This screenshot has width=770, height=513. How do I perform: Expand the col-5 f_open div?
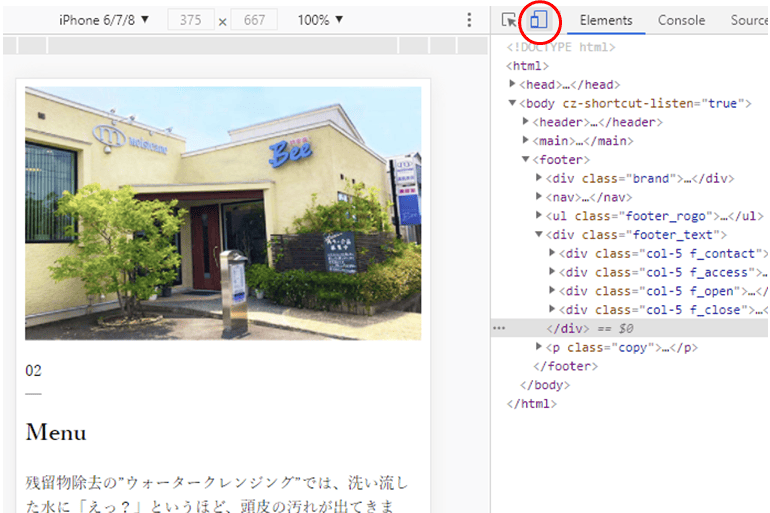point(552,290)
